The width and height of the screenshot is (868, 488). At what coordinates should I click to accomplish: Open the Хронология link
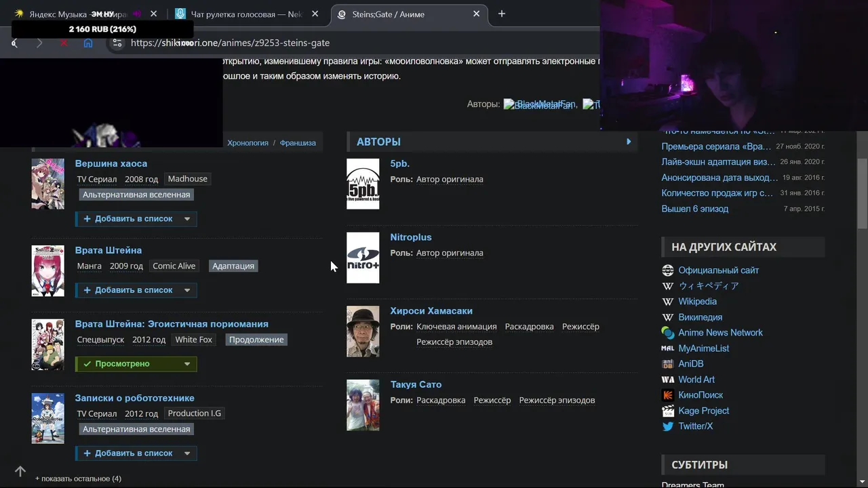[248, 143]
